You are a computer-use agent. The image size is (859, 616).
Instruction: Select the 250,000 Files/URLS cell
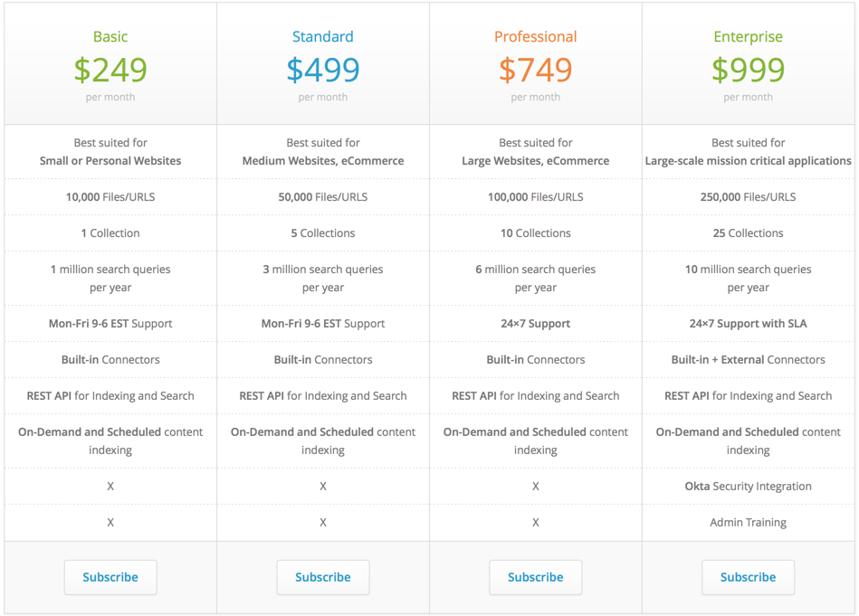tap(748, 197)
